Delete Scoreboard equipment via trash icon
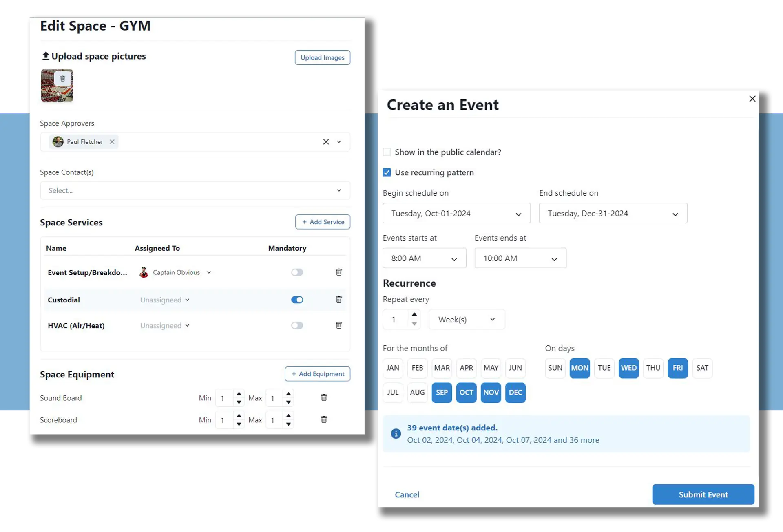The height and width of the screenshot is (532, 783). click(x=324, y=419)
